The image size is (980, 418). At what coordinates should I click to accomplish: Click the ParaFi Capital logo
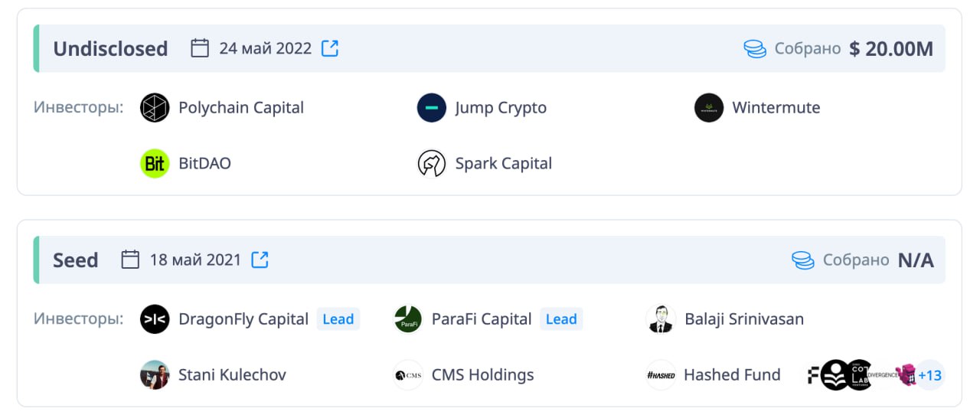(408, 319)
